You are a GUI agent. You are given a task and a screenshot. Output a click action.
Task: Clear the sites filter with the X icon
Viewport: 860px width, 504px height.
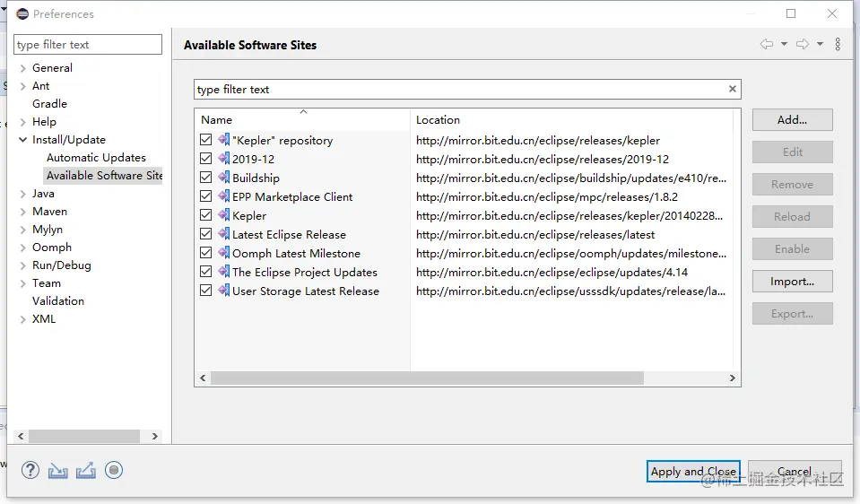tap(732, 89)
